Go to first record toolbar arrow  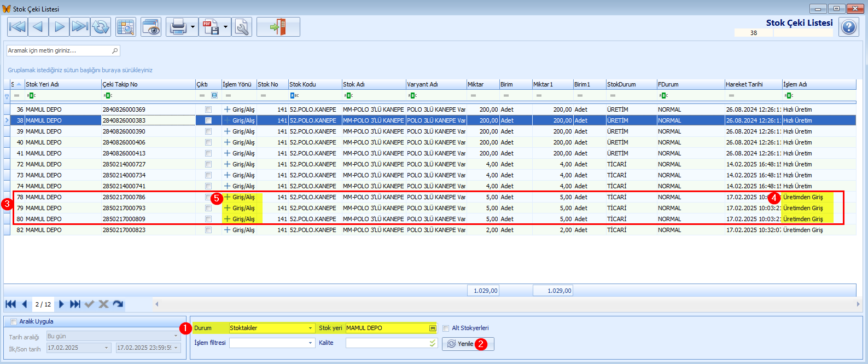pyautogui.click(x=18, y=27)
